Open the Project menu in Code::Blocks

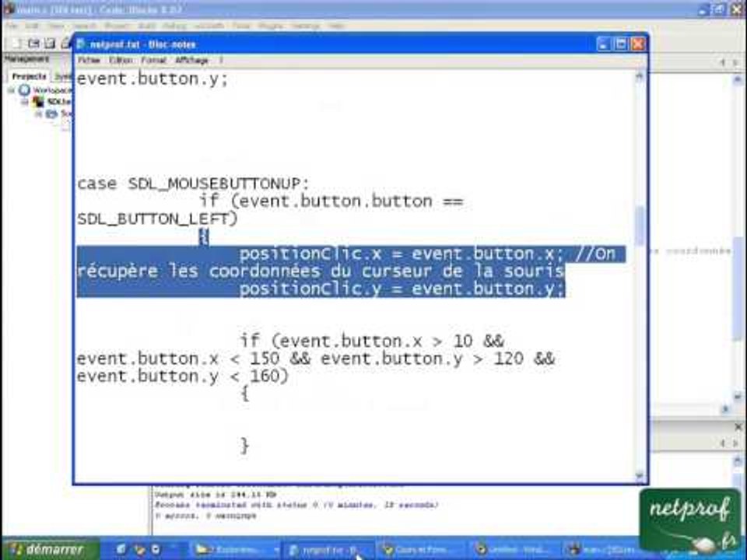coord(117,26)
